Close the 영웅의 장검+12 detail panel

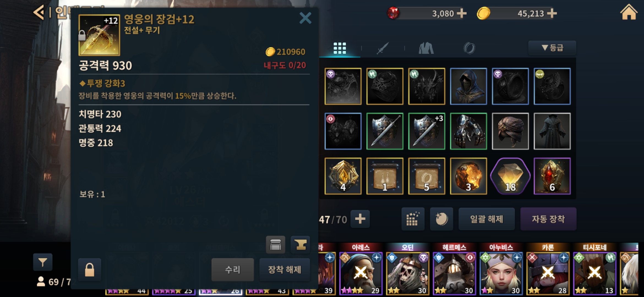pos(305,18)
